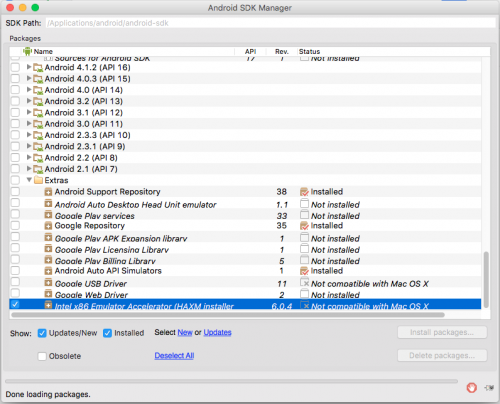Select the Android Auto Desktop Head Unit emulator row
The width and height of the screenshot is (500, 404).
pyautogui.click(x=245, y=204)
